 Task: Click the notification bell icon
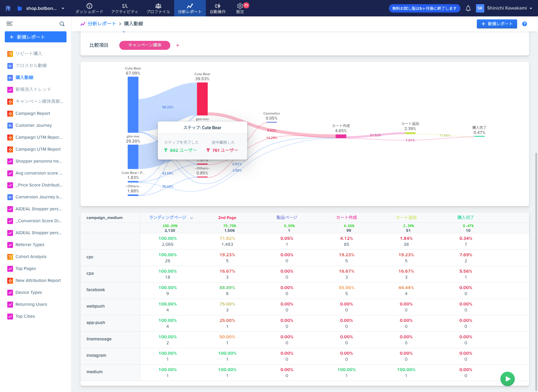coord(468,8)
